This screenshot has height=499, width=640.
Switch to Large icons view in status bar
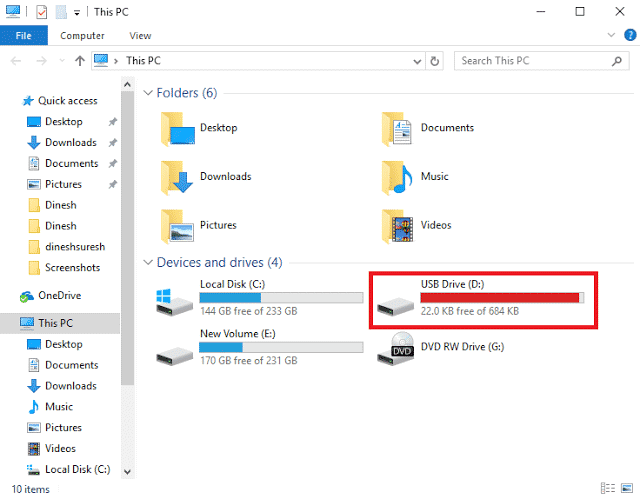pyautogui.click(x=627, y=488)
